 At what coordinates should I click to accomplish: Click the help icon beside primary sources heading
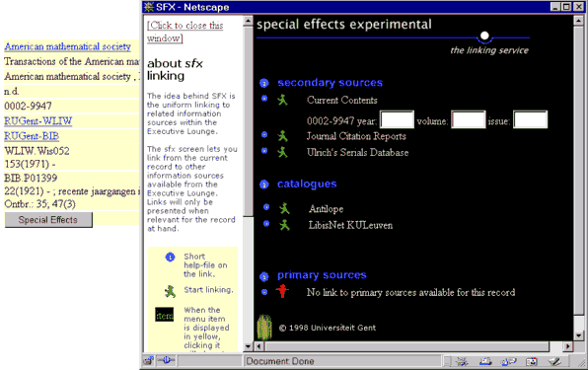264,276
